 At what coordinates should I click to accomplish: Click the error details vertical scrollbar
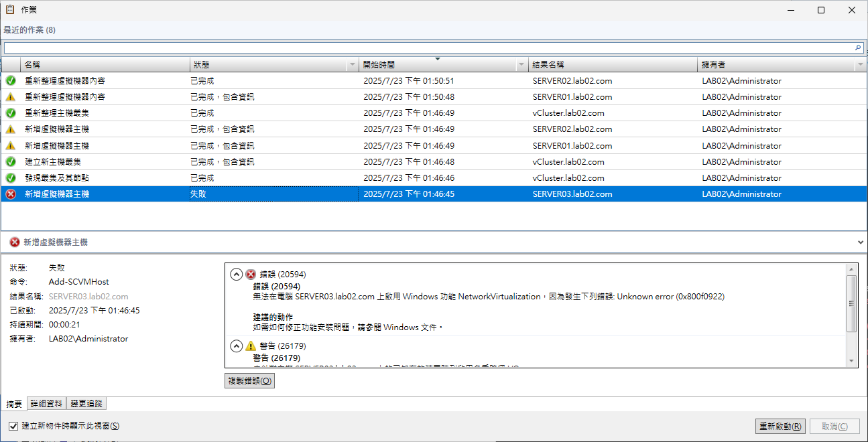[x=852, y=303]
